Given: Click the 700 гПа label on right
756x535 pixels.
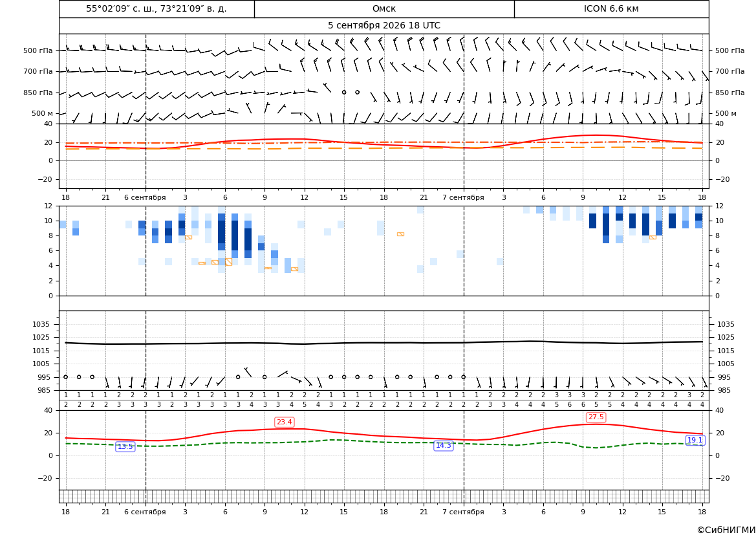Looking at the screenshot, I should (730, 71).
